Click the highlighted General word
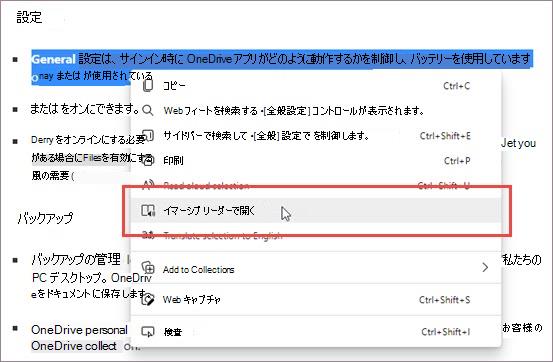This screenshot has width=553, height=362. point(53,59)
